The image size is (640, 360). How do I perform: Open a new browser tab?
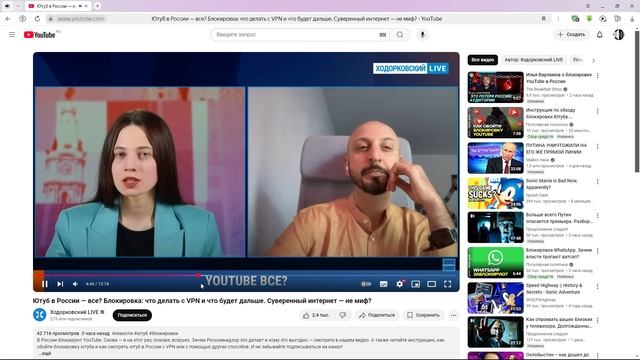pos(97,6)
